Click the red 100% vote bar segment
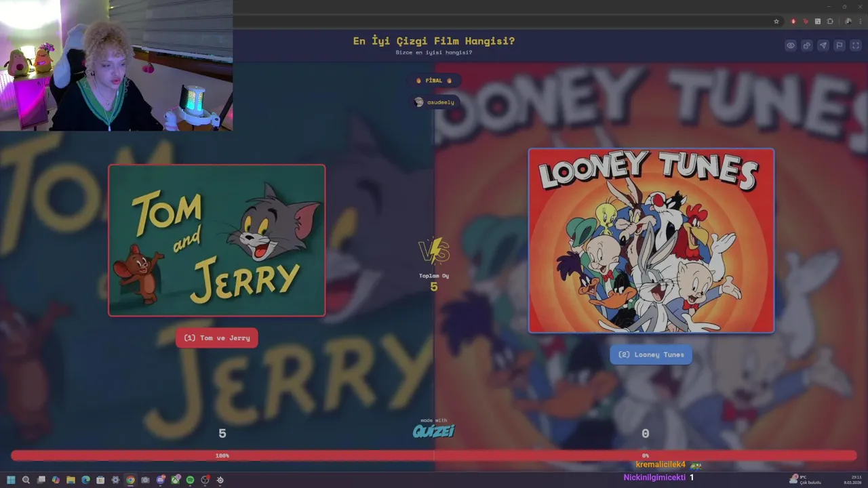 click(222, 455)
